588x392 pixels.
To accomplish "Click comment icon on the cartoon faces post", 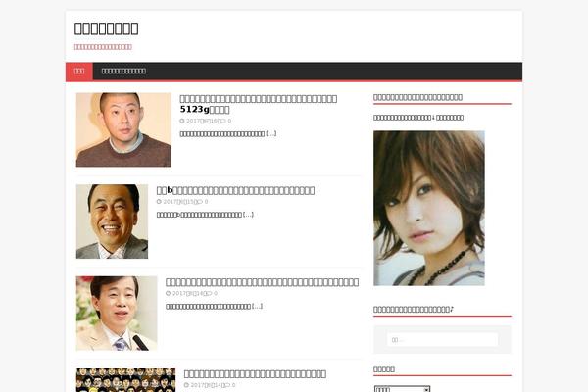I will tap(228, 385).
